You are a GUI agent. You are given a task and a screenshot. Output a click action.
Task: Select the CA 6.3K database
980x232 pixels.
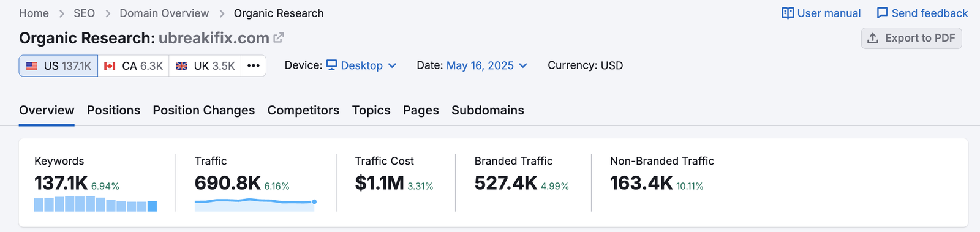coord(134,65)
